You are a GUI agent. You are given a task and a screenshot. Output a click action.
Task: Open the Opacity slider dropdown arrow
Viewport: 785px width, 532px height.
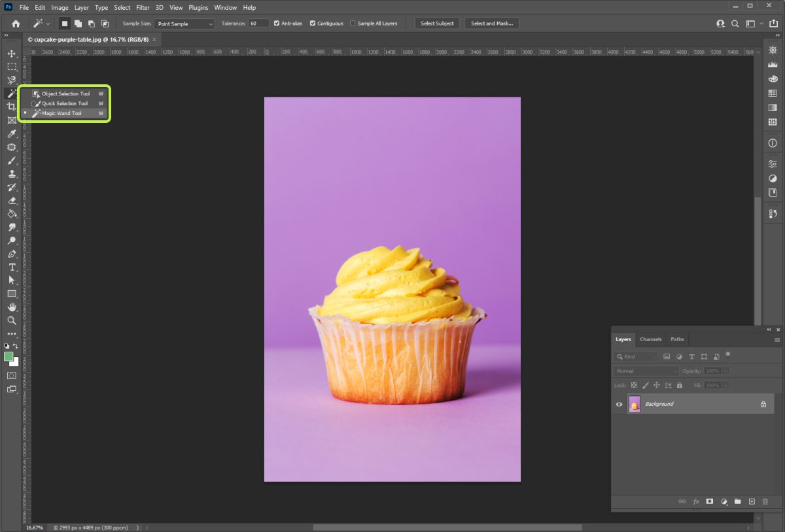tap(726, 371)
